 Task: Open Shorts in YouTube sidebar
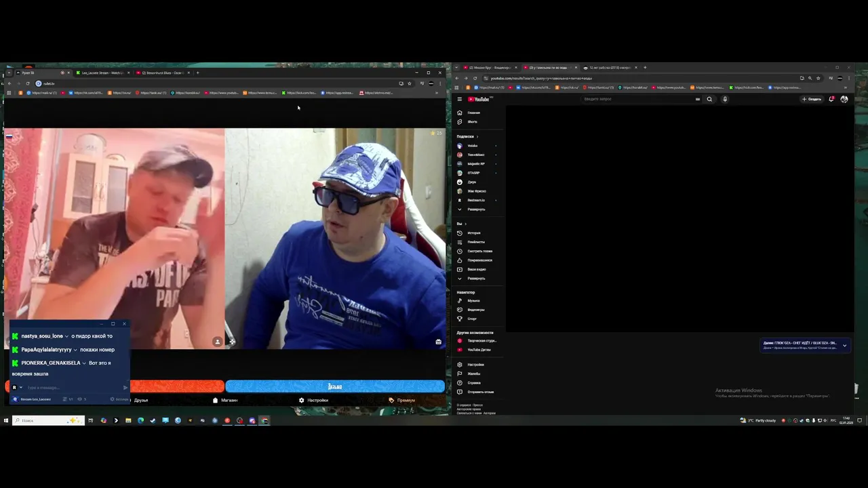pos(478,122)
